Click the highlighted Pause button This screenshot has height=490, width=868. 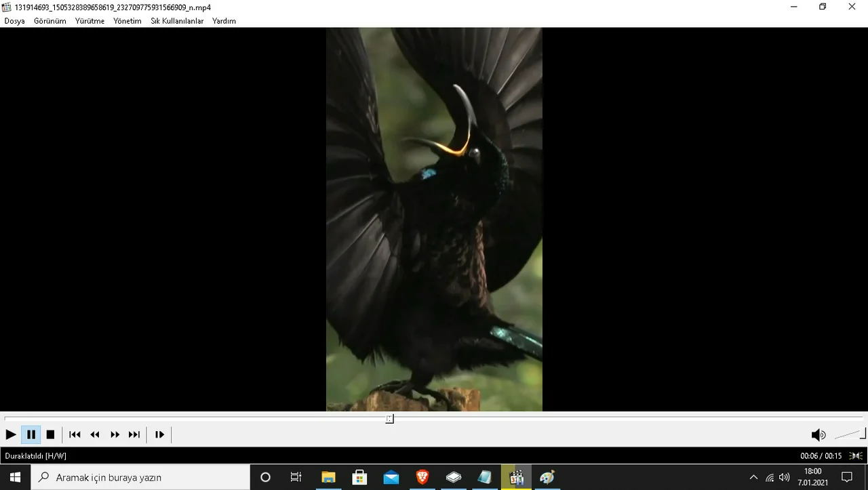(x=31, y=434)
